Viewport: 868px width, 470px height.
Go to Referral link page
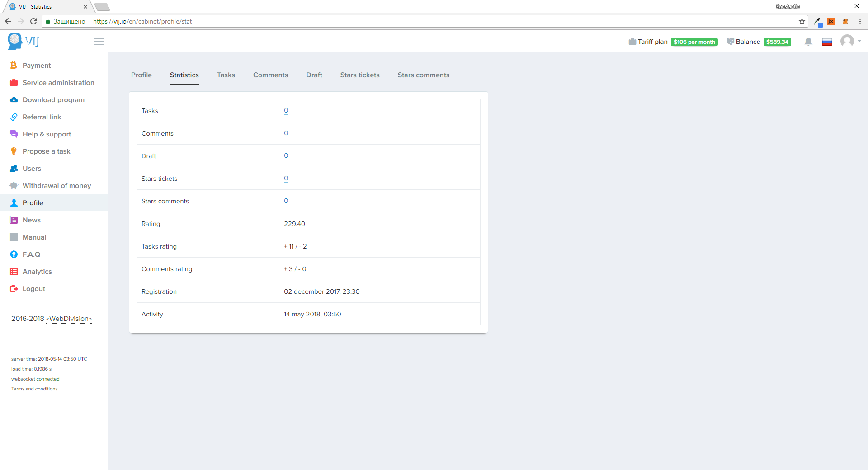click(x=42, y=117)
